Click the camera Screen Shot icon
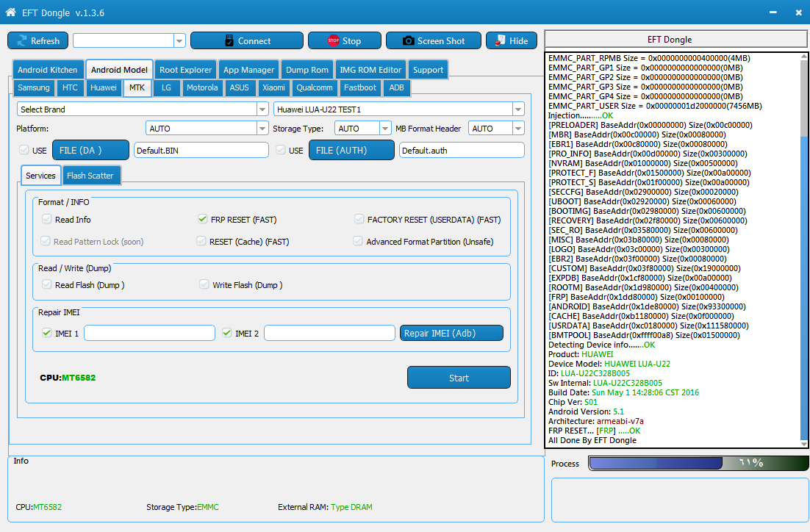Viewport: 810px width, 532px height. point(408,41)
